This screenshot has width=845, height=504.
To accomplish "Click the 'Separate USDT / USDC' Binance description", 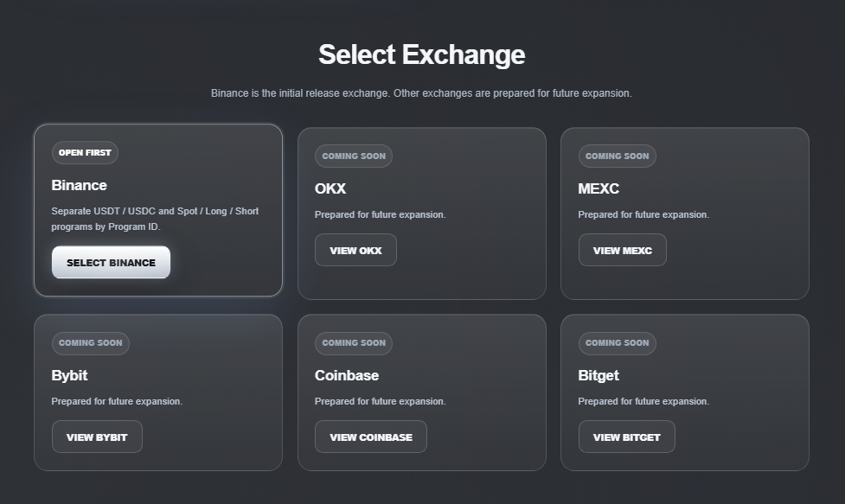I will (x=155, y=219).
